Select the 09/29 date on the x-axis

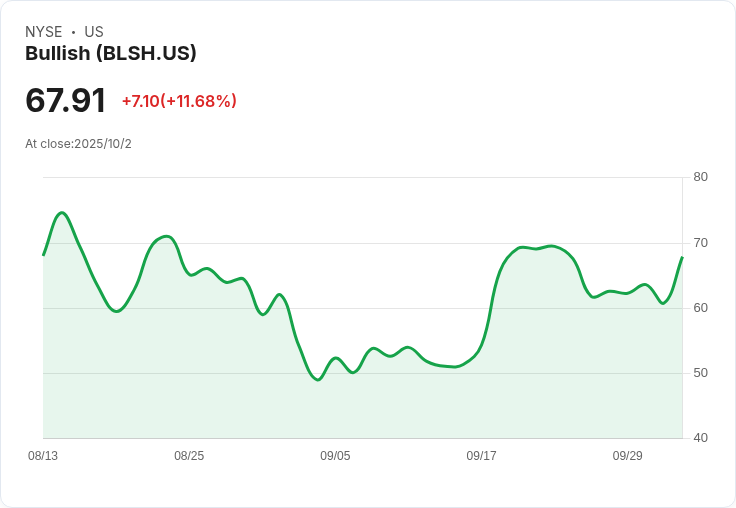[x=627, y=456]
